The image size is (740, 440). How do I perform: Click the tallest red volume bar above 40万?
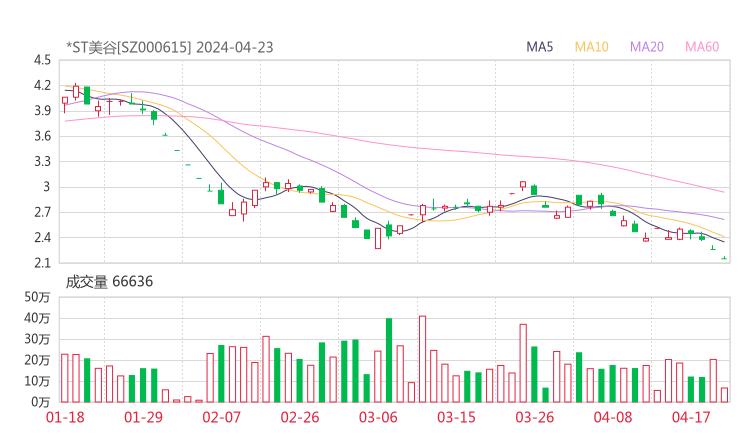point(422,359)
